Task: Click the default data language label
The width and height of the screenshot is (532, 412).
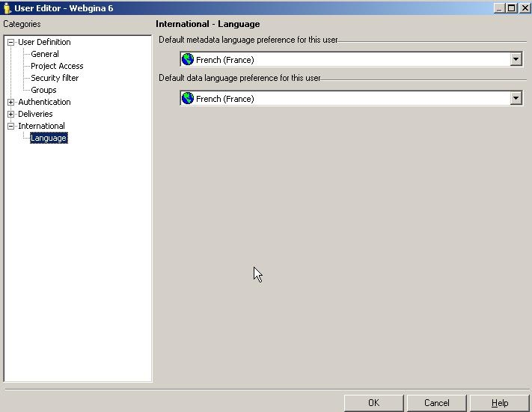Action: click(x=239, y=78)
